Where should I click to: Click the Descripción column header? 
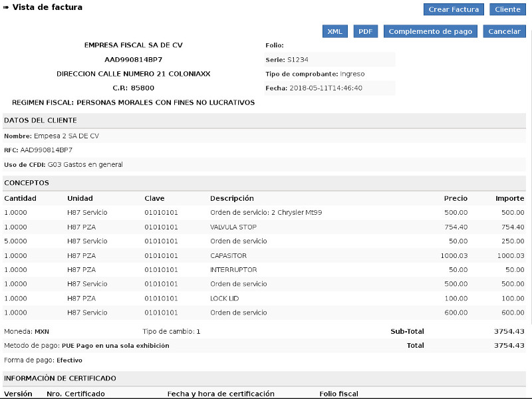click(x=231, y=198)
